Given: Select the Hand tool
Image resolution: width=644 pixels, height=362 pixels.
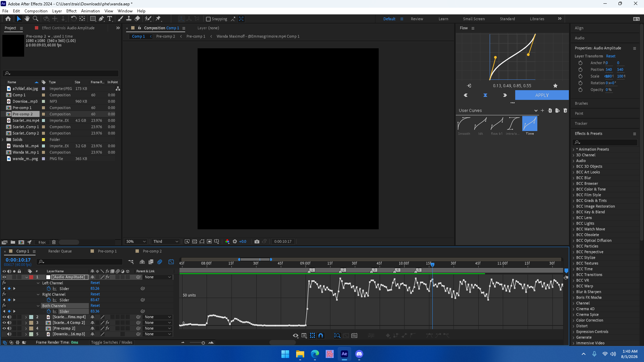Looking at the screenshot, I should [27, 19].
